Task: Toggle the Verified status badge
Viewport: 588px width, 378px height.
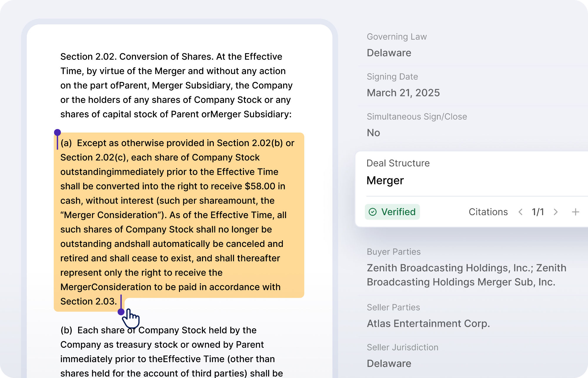Action: click(392, 212)
